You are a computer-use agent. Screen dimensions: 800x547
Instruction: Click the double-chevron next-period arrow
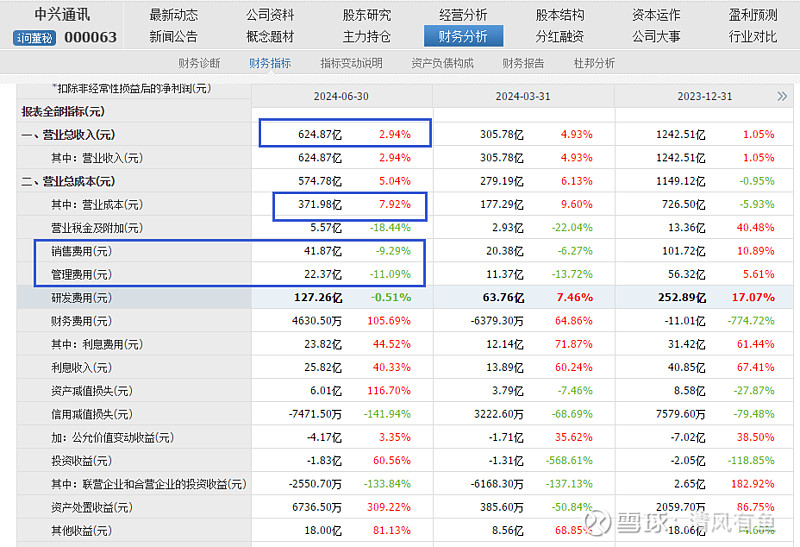click(x=782, y=96)
